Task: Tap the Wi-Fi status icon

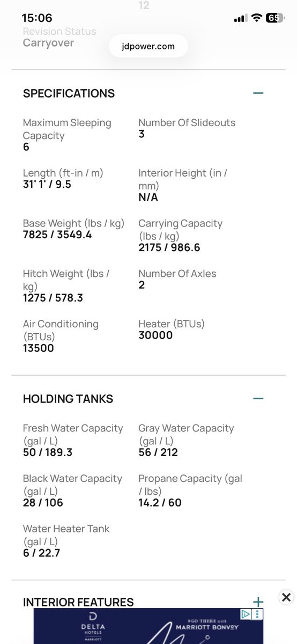Action: 257,18
